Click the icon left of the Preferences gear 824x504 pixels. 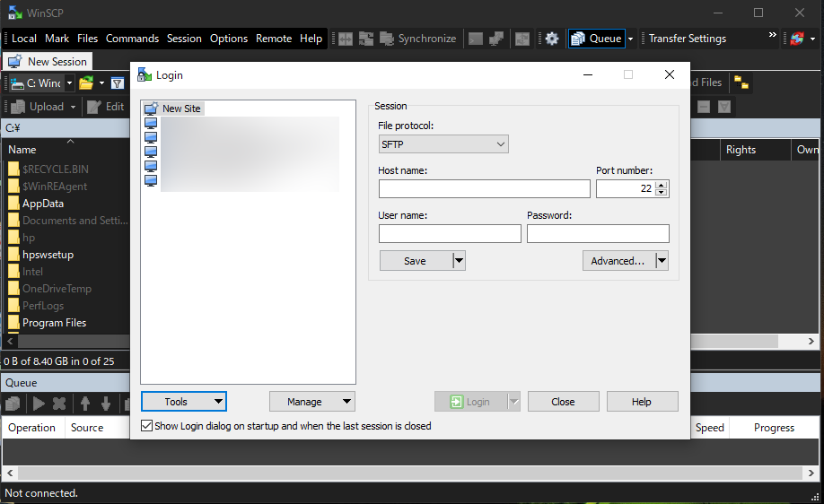pyautogui.click(x=522, y=39)
